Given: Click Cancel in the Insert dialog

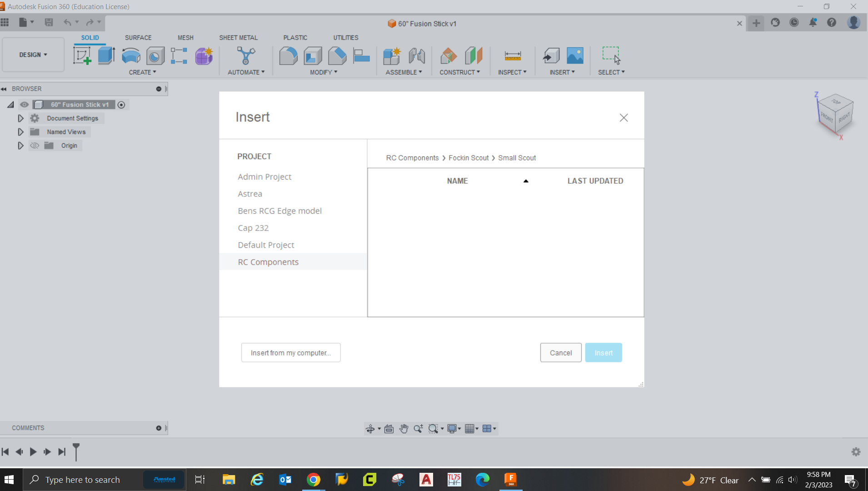Looking at the screenshot, I should (x=560, y=353).
